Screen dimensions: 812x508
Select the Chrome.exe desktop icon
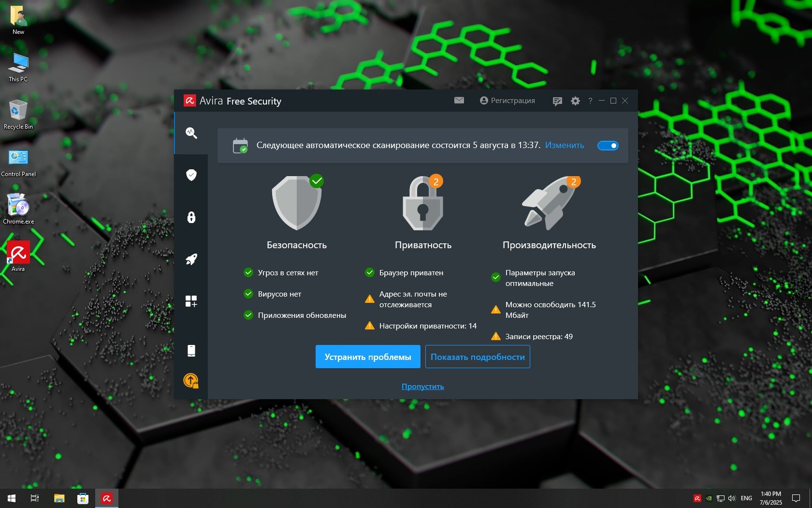[18, 209]
